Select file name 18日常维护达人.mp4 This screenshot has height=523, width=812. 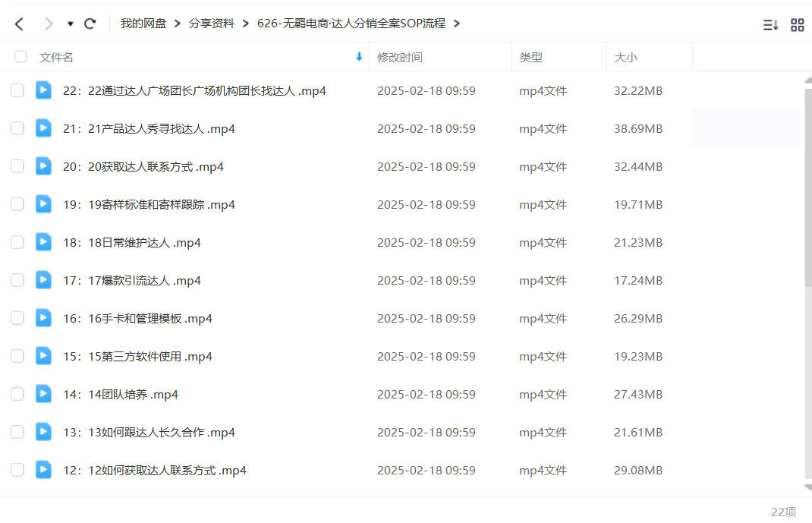tap(132, 242)
